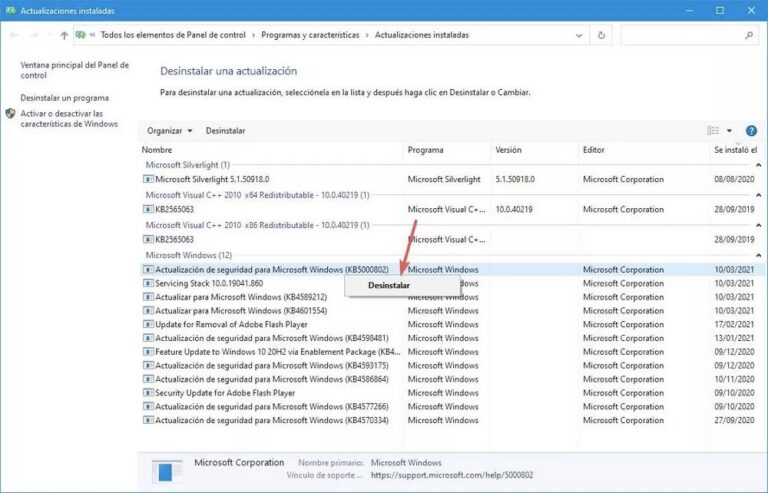Collapse the Visual C++ 2010 x64 group

758,195
